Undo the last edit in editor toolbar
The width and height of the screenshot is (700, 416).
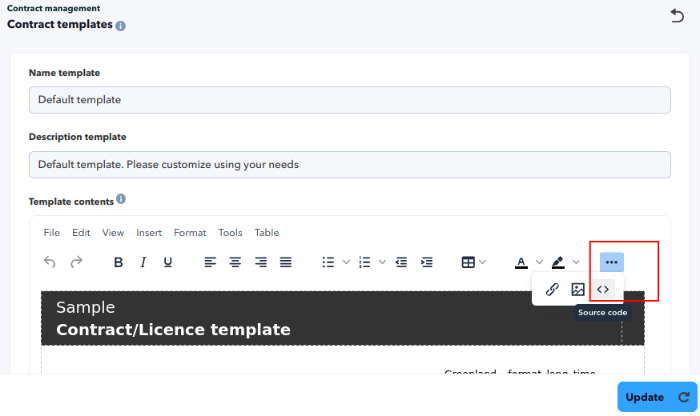pos(50,262)
